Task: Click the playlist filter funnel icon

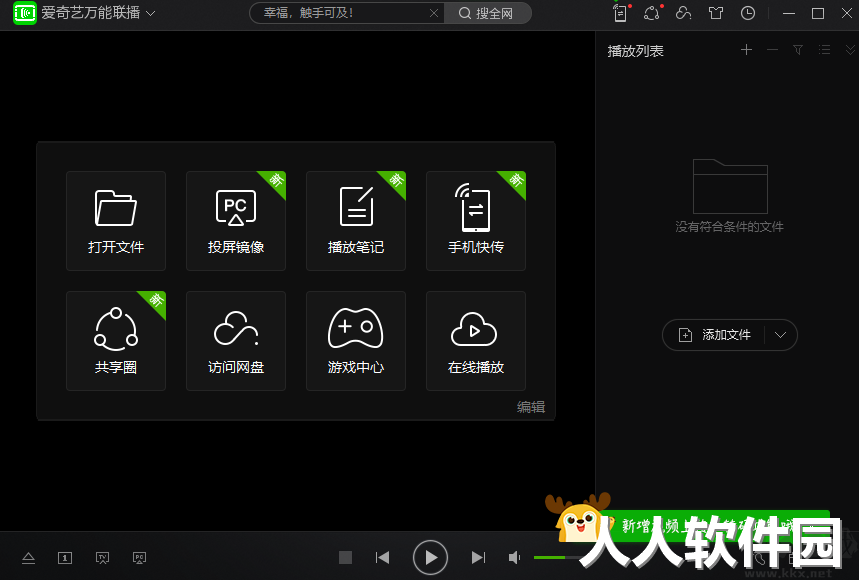Action: [x=798, y=50]
